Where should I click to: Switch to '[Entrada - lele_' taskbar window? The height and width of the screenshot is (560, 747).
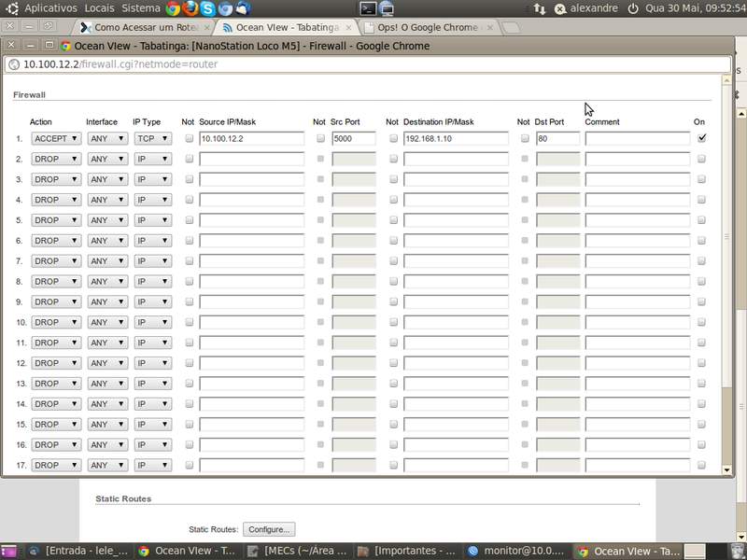tap(79, 551)
